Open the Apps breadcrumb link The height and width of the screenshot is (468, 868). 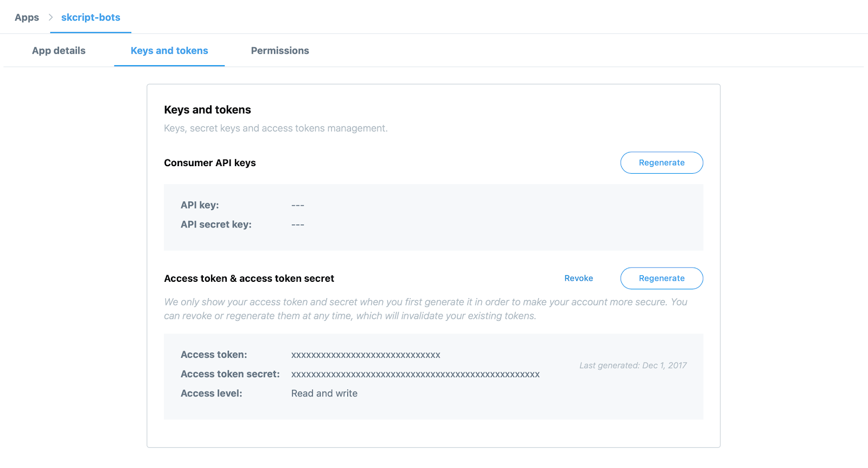26,17
